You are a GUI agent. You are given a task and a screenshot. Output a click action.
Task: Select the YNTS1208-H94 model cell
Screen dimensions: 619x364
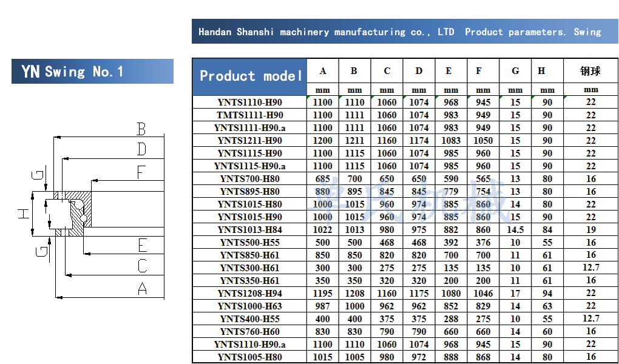click(250, 293)
